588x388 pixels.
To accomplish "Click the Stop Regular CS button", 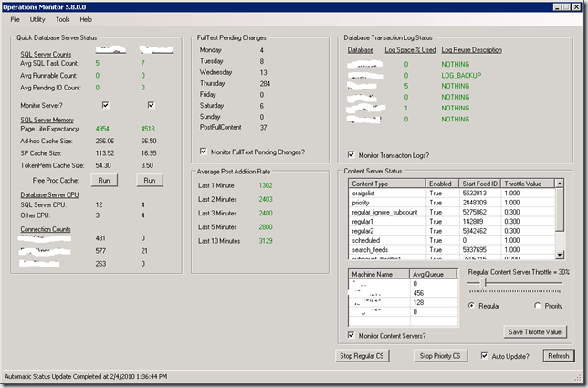I will coord(362,356).
